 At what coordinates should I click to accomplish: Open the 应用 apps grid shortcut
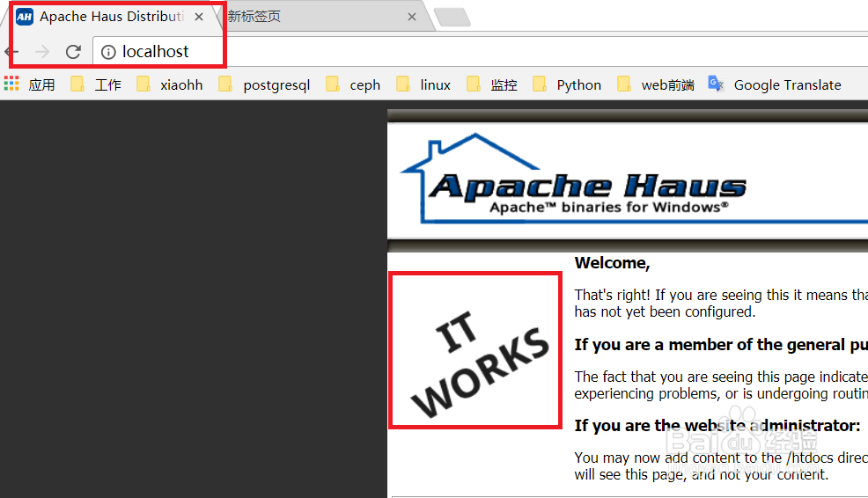[30, 84]
